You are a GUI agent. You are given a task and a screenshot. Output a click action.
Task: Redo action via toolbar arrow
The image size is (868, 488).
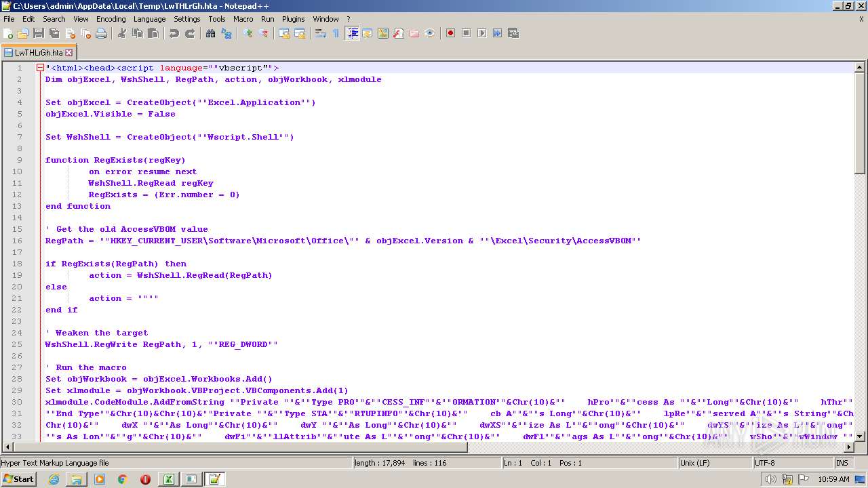tap(190, 33)
